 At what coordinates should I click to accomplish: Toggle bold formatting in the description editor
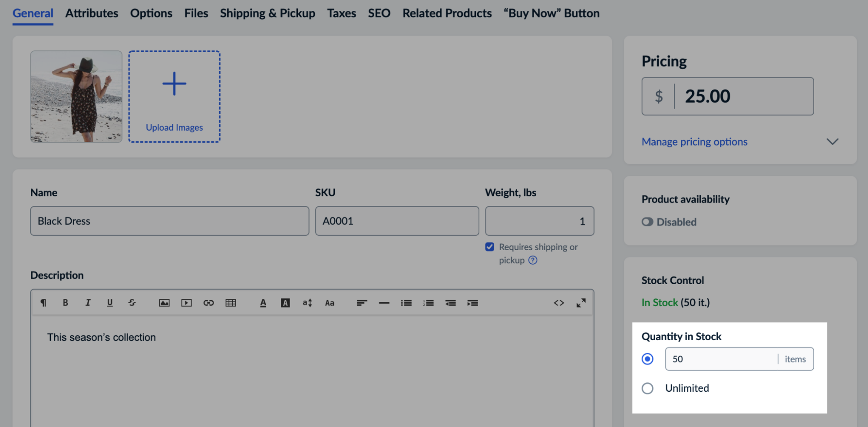[x=66, y=303]
